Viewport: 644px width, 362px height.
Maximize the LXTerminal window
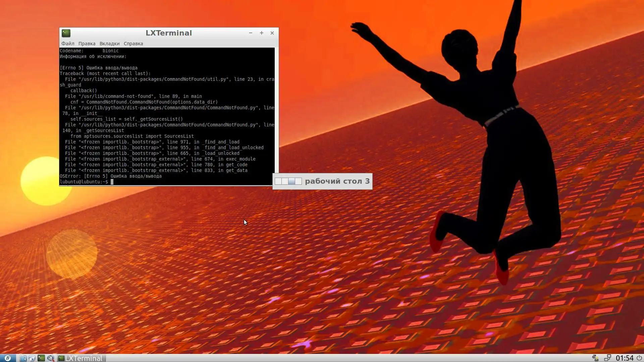(262, 33)
